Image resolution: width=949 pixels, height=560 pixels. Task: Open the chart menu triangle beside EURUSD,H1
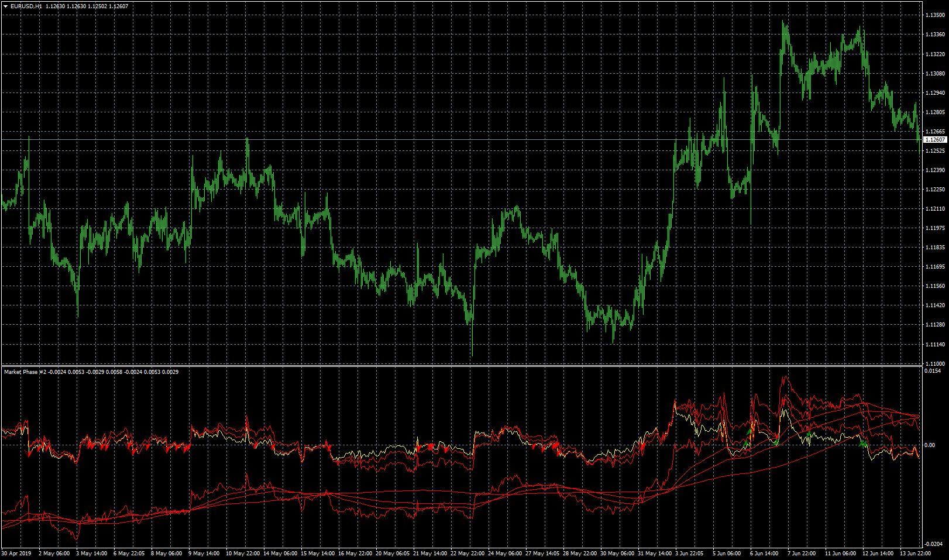(6, 6)
